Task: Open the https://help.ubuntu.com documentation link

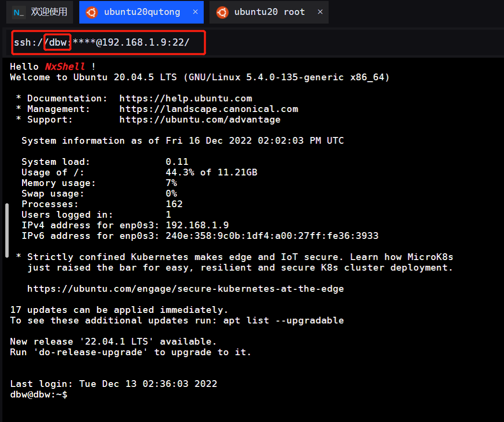Action: (186, 98)
